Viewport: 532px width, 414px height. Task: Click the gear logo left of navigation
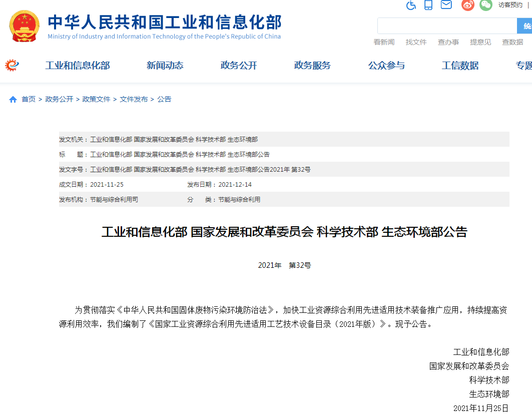point(12,65)
